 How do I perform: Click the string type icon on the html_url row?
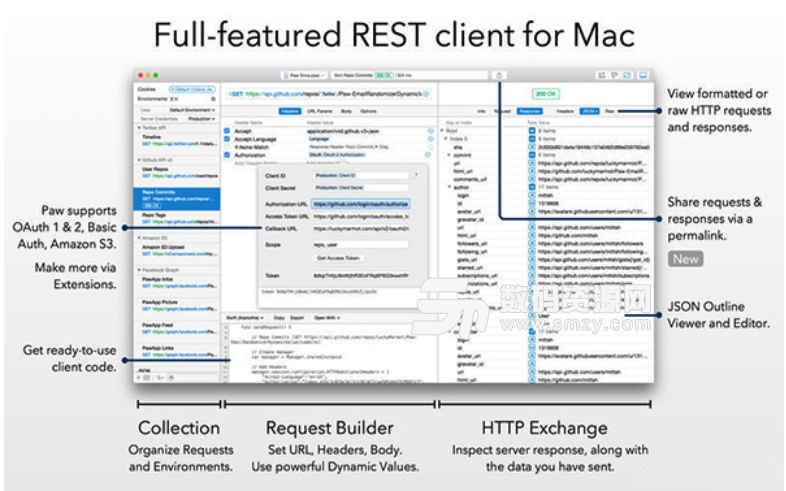532,171
